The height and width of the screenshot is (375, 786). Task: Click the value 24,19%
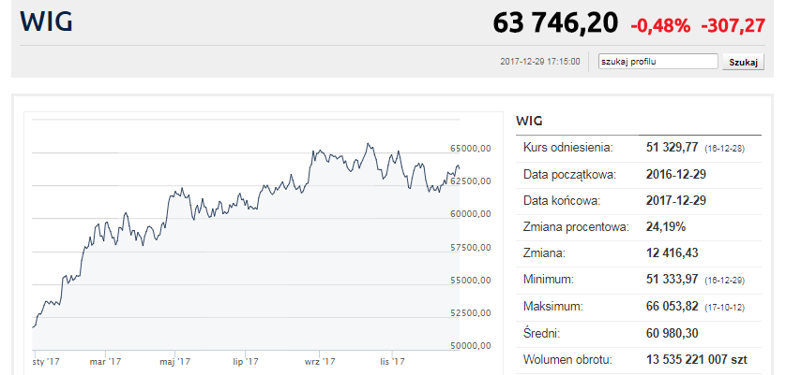tap(666, 227)
